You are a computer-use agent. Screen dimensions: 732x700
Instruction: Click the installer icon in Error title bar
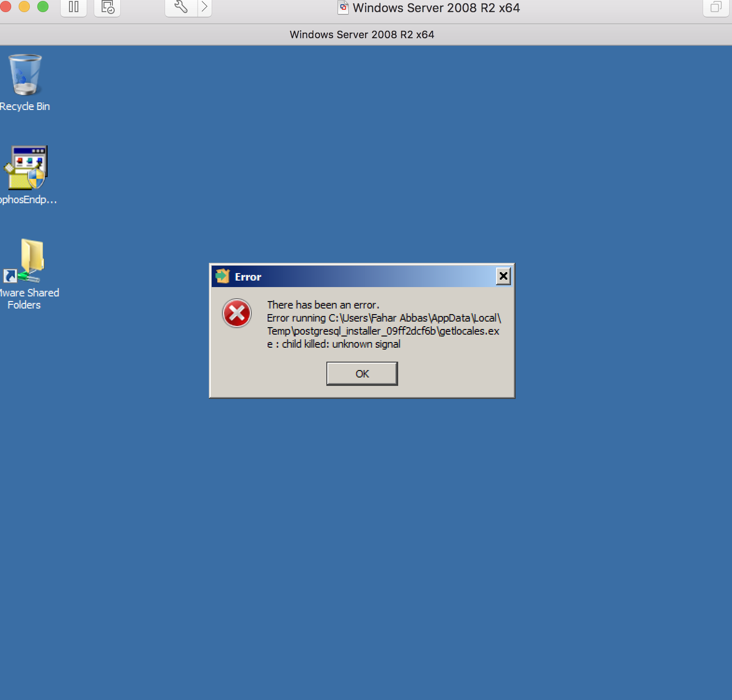(222, 276)
